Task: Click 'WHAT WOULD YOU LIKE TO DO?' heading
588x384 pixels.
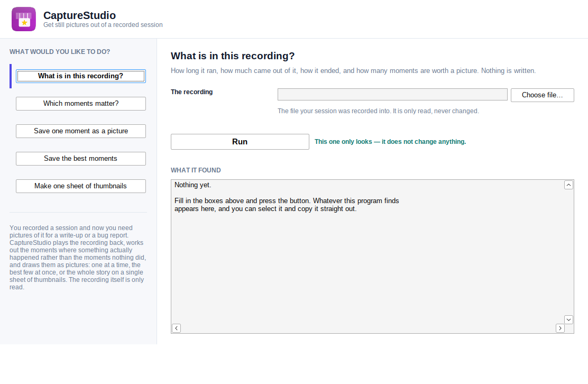Action: pos(60,52)
